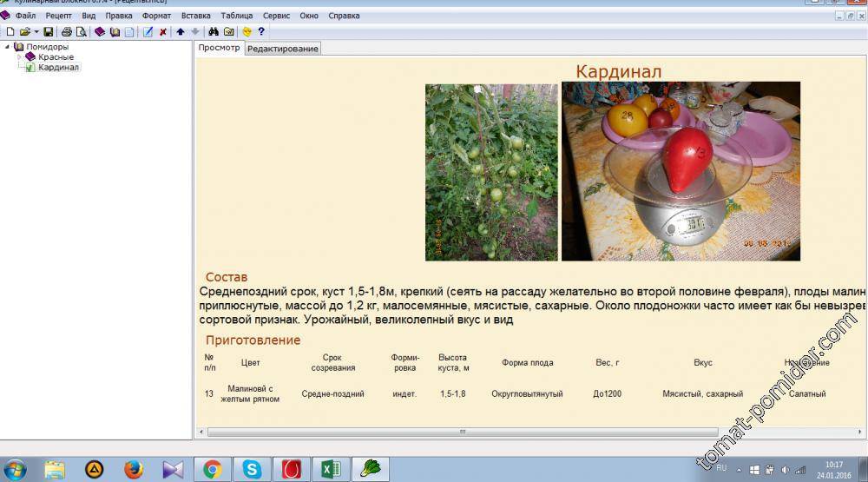Viewport: 868px width, 482px height.
Task: Click the binoculars search icon
Action: [214, 32]
